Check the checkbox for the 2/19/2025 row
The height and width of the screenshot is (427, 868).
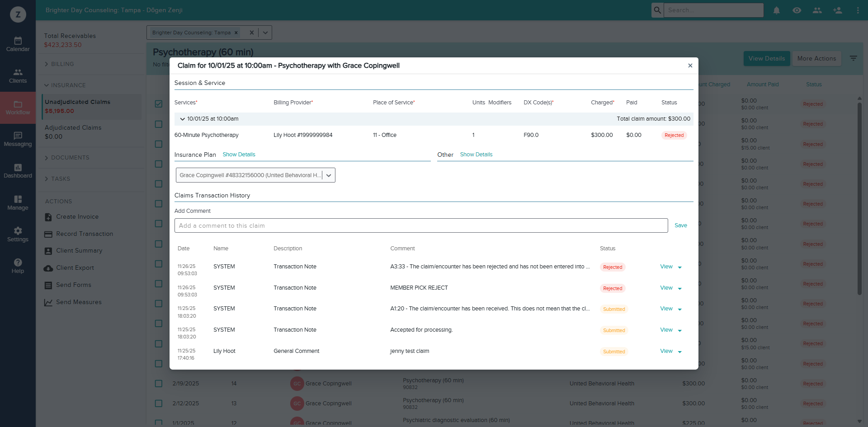(x=159, y=383)
